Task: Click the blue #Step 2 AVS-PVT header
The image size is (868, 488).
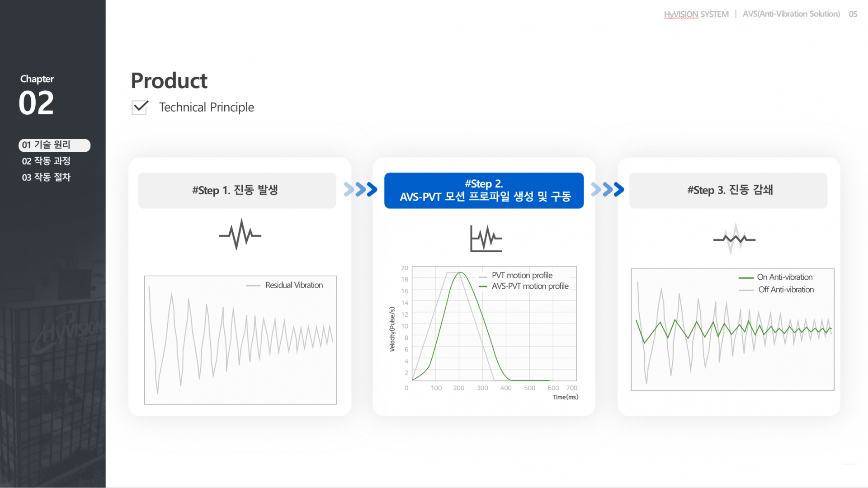Action: (484, 190)
